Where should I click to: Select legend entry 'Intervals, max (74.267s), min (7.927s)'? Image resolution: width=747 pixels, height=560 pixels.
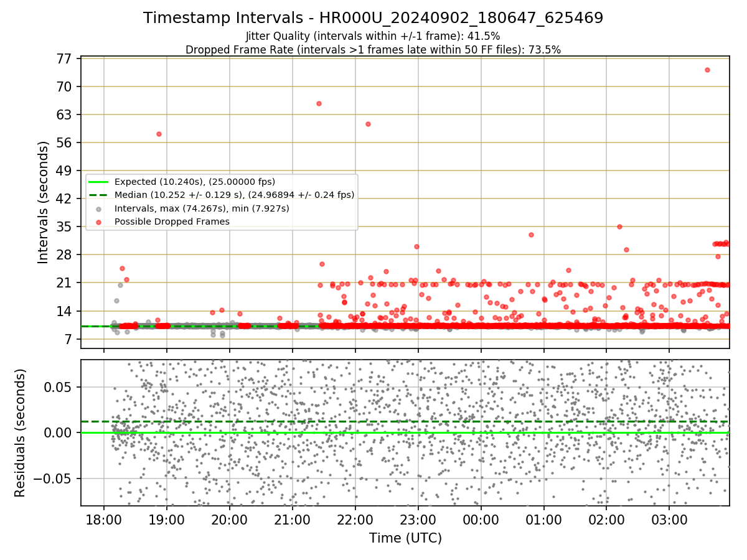(202, 208)
